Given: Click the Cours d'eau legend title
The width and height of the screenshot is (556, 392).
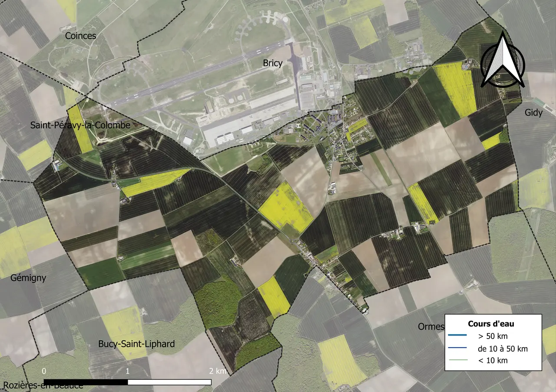Looking at the screenshot, I should coord(491,324).
